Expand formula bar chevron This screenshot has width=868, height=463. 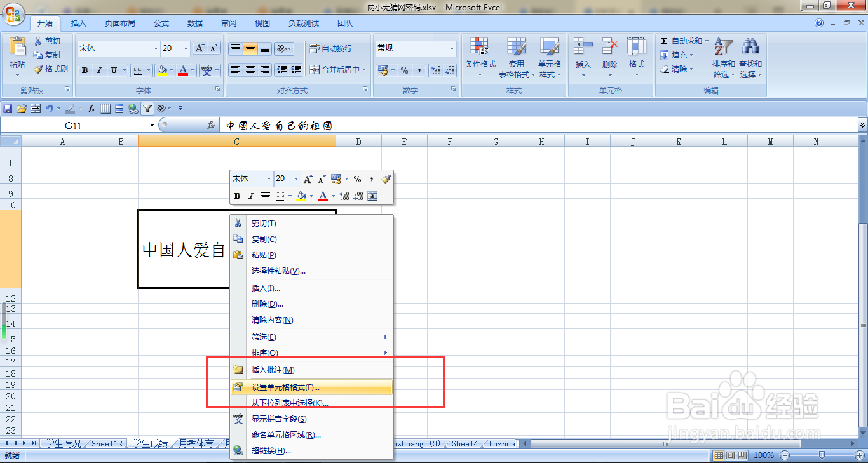(x=862, y=126)
